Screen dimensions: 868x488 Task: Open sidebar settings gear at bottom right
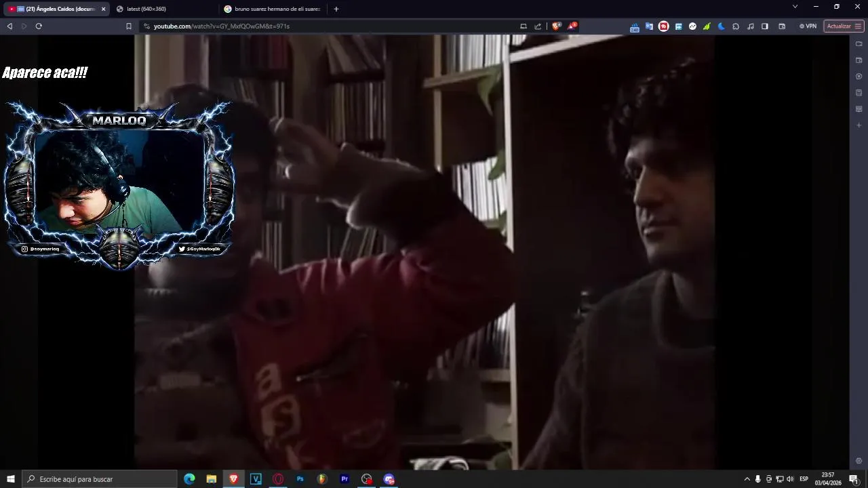coord(859,461)
